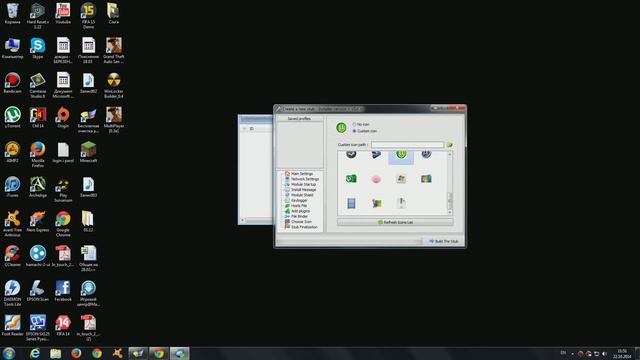The height and width of the screenshot is (360, 640).
Task: Select the Custom icon radio button
Action: pyautogui.click(x=354, y=131)
